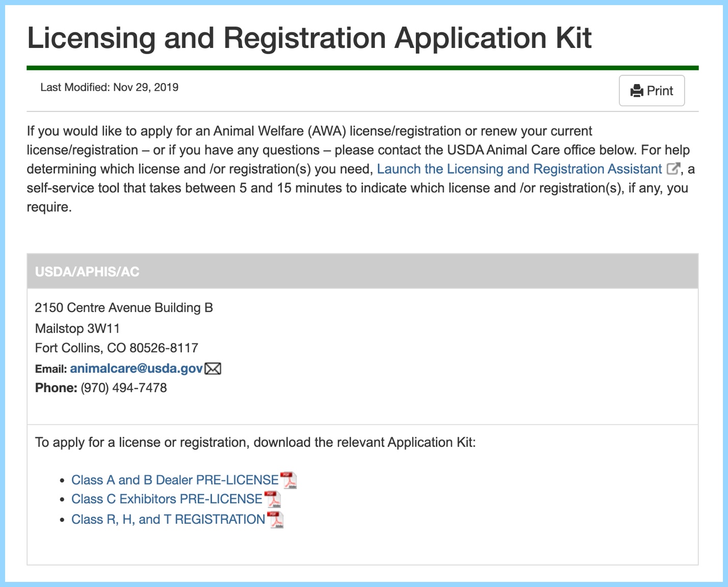Viewport: 728px width, 587px height.
Task: Select the USDA/APHIS/AC section header
Action: (x=87, y=272)
